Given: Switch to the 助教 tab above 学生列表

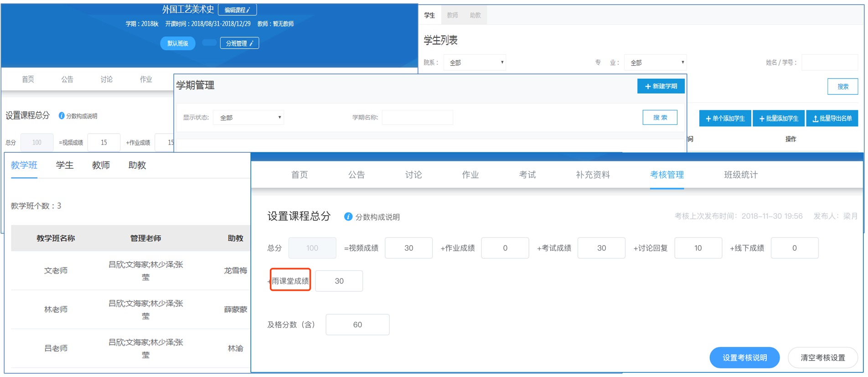Looking at the screenshot, I should click(475, 15).
